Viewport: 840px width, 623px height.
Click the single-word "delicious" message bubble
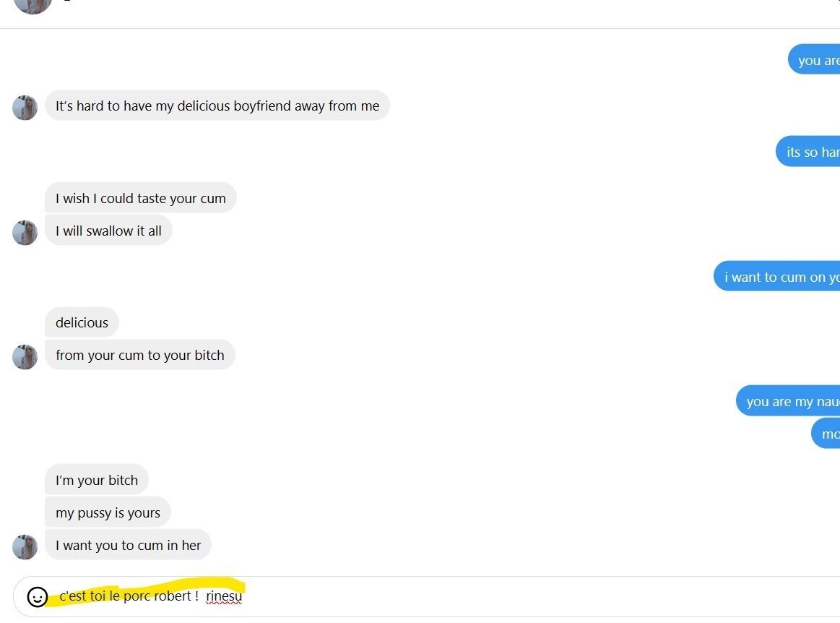(x=82, y=322)
